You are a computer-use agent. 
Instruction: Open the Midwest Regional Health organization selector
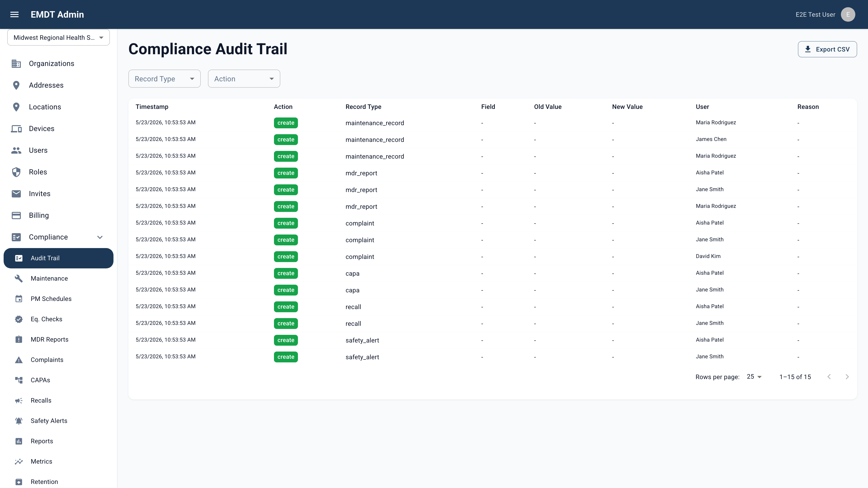point(59,38)
